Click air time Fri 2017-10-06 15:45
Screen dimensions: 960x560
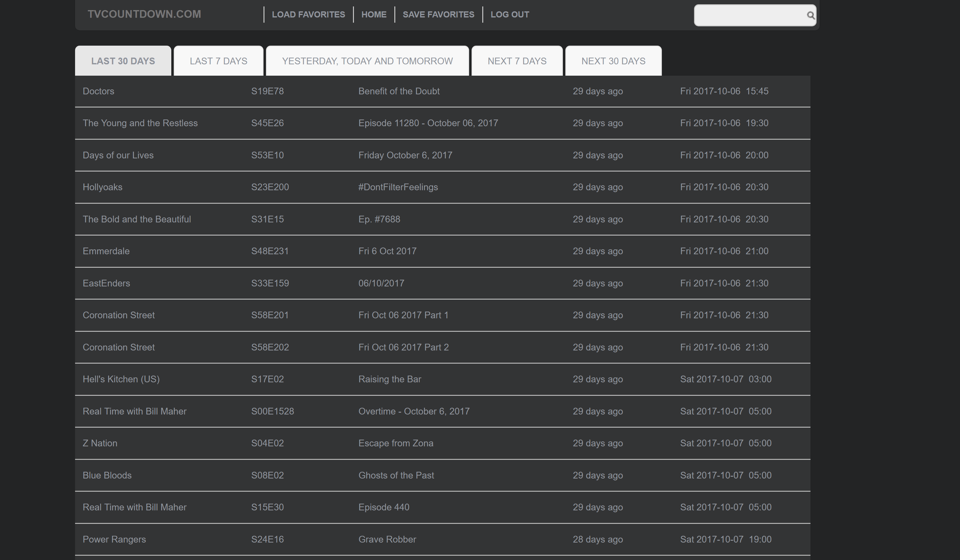tap(724, 91)
